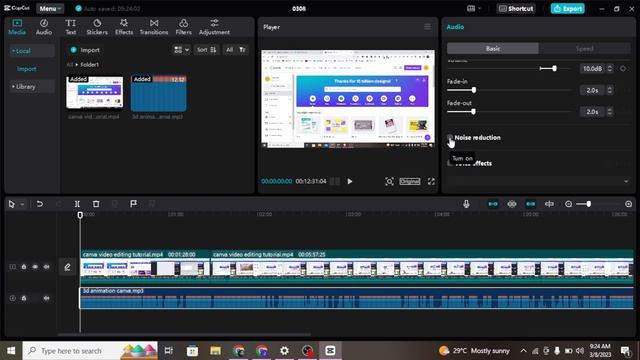Image resolution: width=640 pixels, height=360 pixels.
Task: Open the Text tools tab
Action: coord(71,27)
